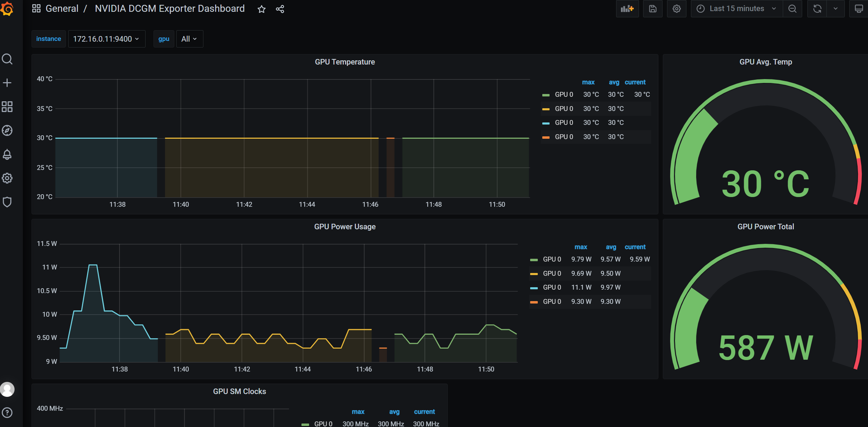Star this dashboard as favorite
Viewport: 868px width, 427px height.
pyautogui.click(x=262, y=9)
